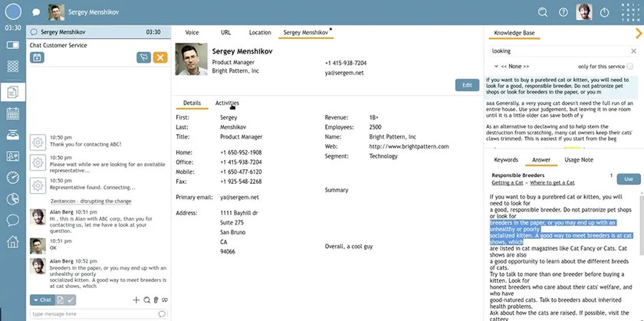The height and width of the screenshot is (321, 644).
Task: Toggle the agent state switch in sidebar
Action: click(x=12, y=45)
